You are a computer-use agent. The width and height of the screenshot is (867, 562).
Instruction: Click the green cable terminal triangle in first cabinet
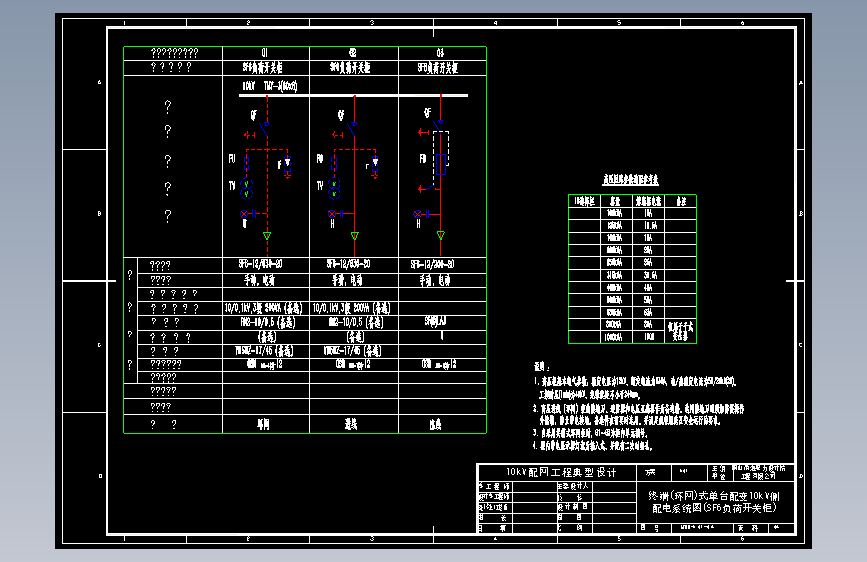(x=267, y=236)
